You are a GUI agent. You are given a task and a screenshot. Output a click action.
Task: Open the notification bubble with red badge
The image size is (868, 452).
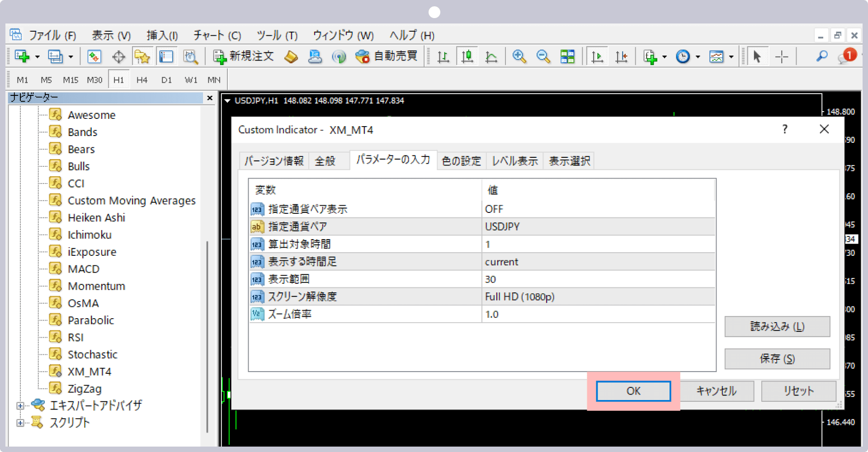tap(847, 56)
